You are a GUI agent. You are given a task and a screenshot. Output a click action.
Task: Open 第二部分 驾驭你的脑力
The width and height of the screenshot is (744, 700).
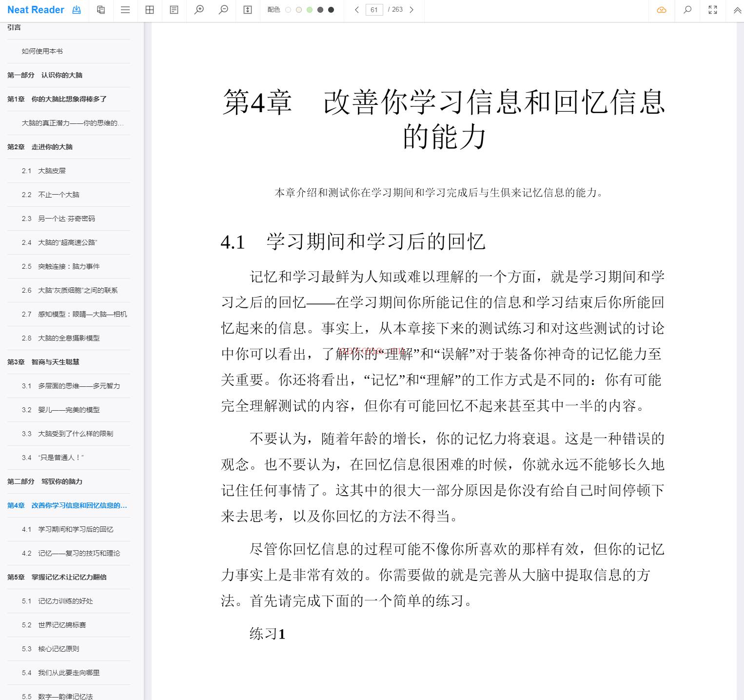(x=45, y=481)
